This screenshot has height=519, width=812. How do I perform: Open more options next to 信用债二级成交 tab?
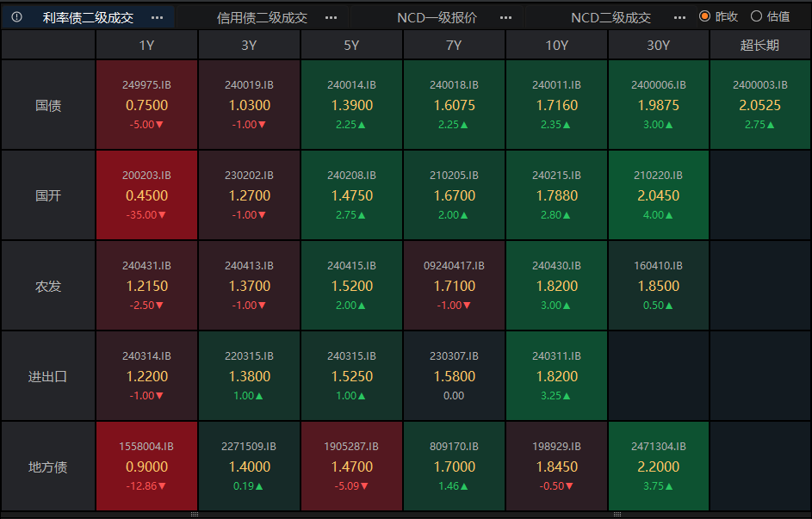[x=332, y=17]
